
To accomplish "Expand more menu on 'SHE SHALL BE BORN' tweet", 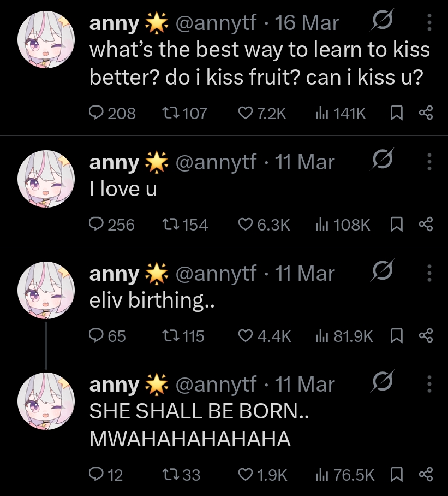I will [429, 384].
